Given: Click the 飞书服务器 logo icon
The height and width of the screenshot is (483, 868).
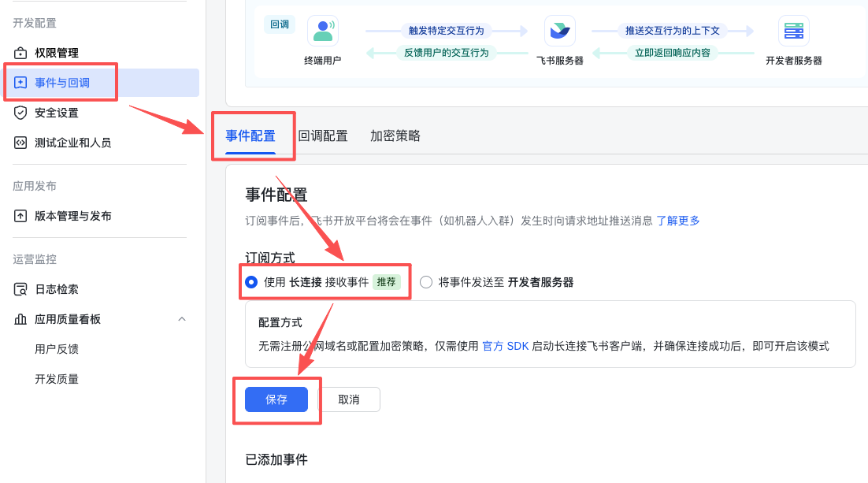Looking at the screenshot, I should point(559,31).
